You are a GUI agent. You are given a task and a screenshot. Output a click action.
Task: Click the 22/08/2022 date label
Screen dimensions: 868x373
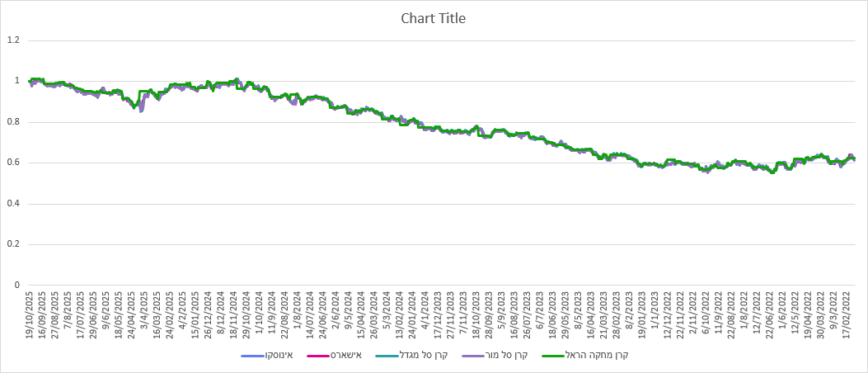tap(732, 314)
